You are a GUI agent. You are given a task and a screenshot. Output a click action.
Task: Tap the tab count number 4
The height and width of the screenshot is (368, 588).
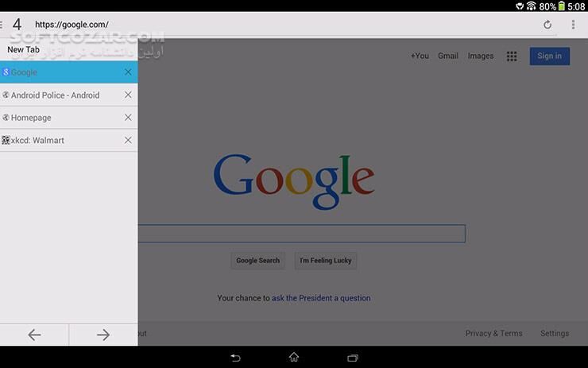click(x=17, y=25)
